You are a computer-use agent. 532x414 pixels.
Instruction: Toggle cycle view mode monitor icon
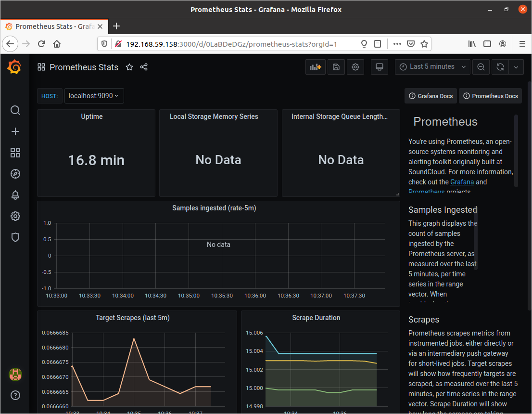pos(379,67)
